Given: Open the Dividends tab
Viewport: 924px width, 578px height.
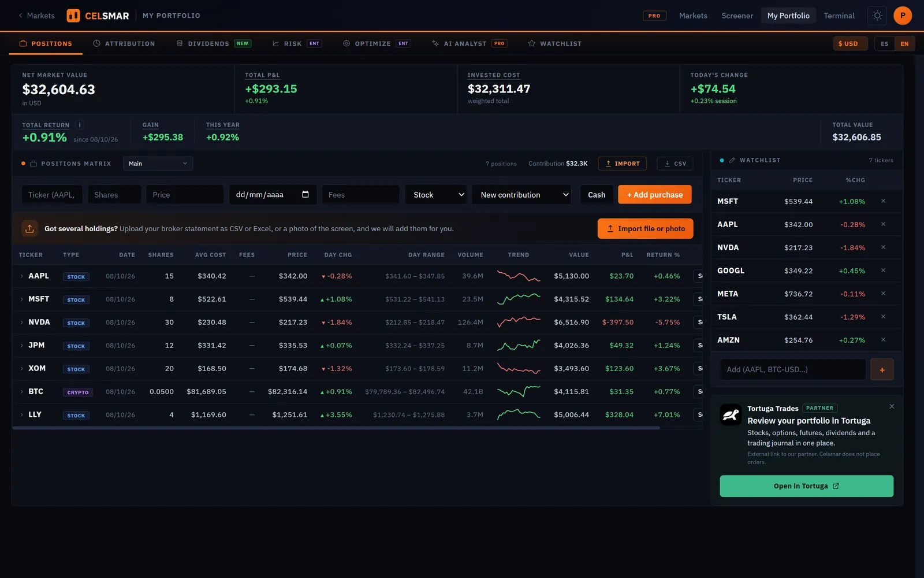Looking at the screenshot, I should (x=214, y=43).
